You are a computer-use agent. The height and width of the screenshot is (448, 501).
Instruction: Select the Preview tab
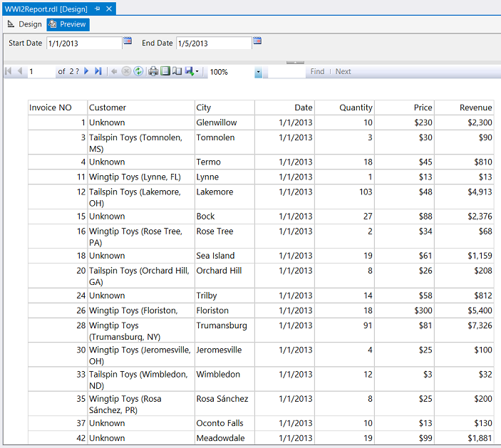(68, 24)
